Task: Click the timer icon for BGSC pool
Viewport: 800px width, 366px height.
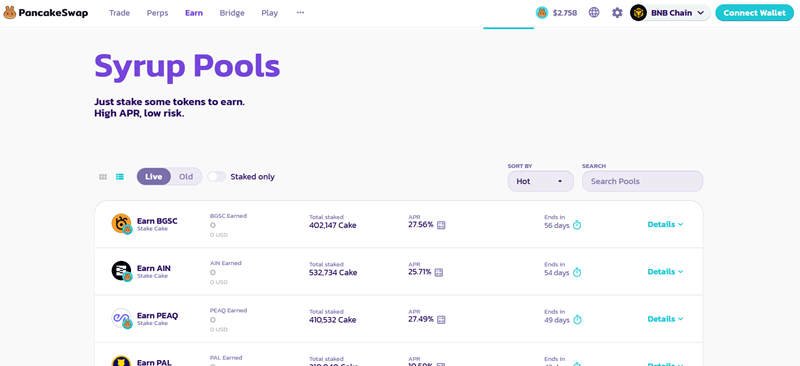Action: 577,225
